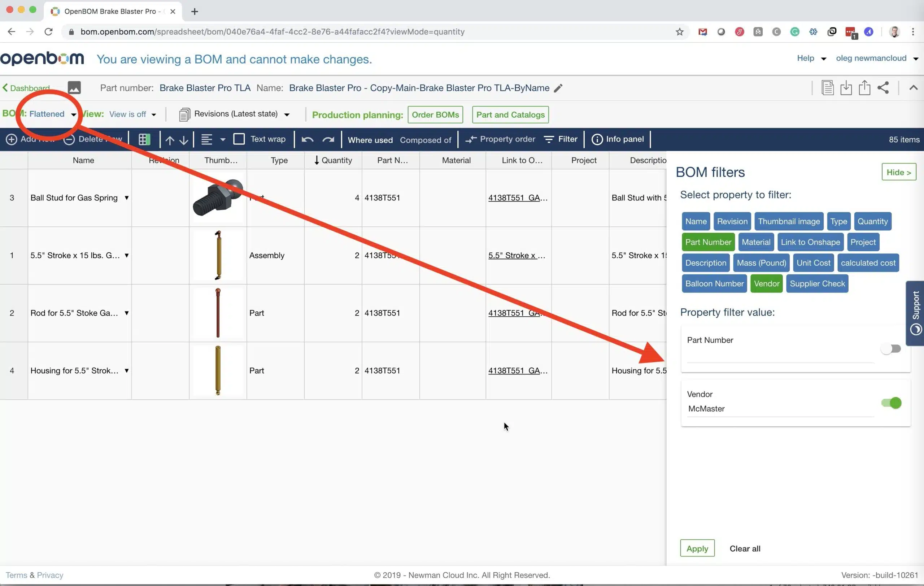Move row down with down arrow
The width and height of the screenshot is (924, 586).
pyautogui.click(x=184, y=140)
